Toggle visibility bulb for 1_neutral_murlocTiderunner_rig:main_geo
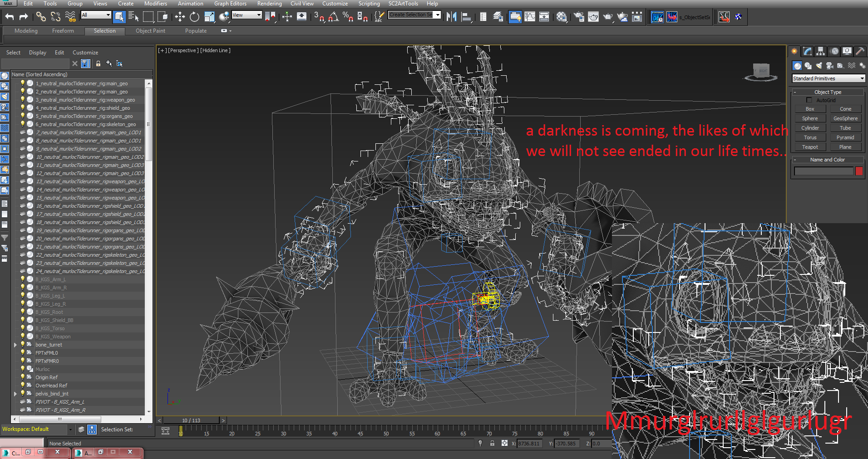 tap(22, 83)
